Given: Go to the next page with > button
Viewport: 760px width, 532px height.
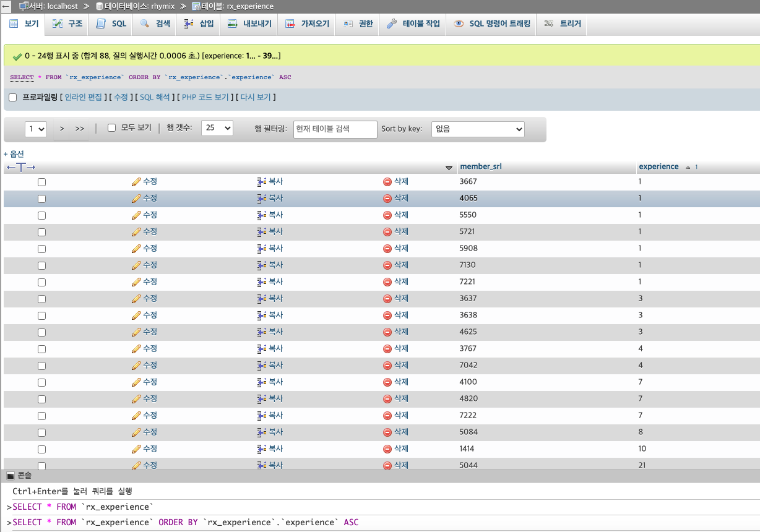Looking at the screenshot, I should pos(62,129).
